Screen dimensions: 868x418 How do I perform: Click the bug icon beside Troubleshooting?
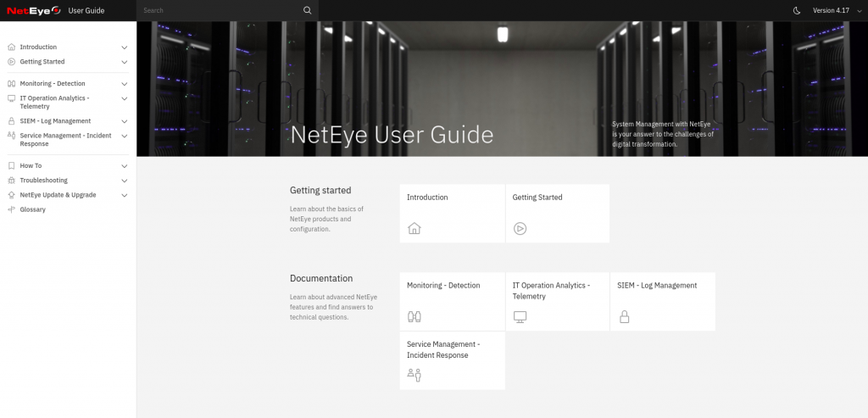[x=12, y=180]
